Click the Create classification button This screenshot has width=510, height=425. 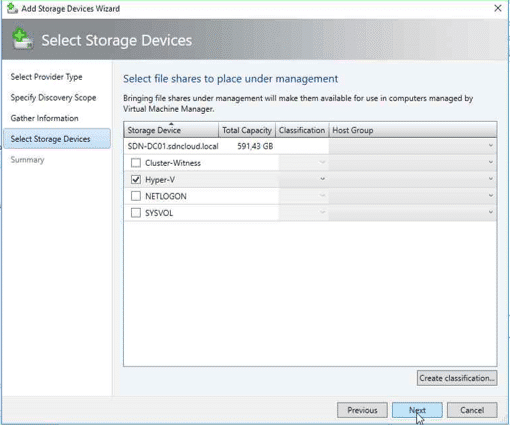click(x=457, y=378)
